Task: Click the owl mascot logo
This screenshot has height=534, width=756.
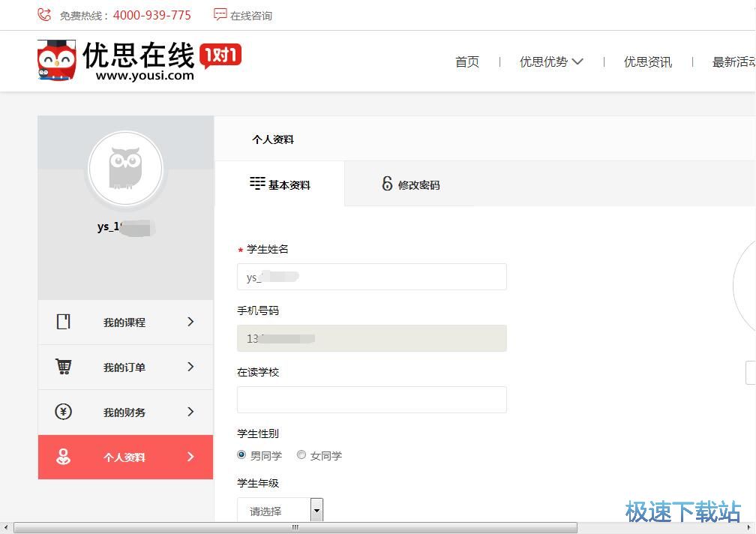Action: [x=57, y=60]
